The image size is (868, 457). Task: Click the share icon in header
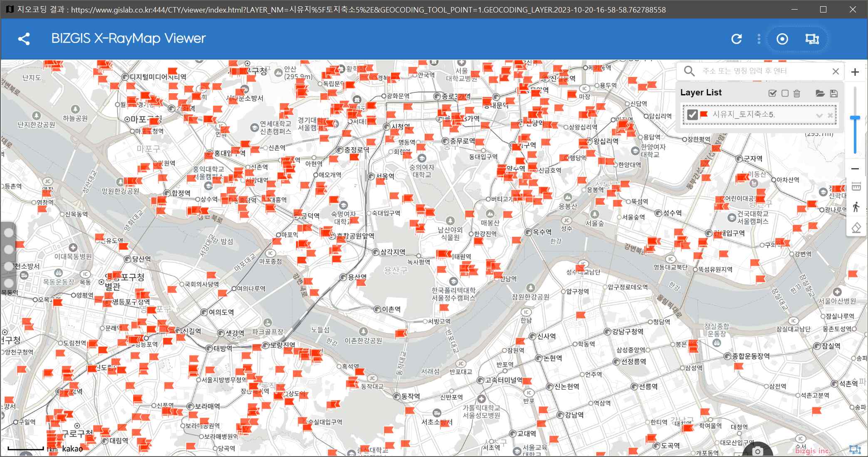[24, 39]
